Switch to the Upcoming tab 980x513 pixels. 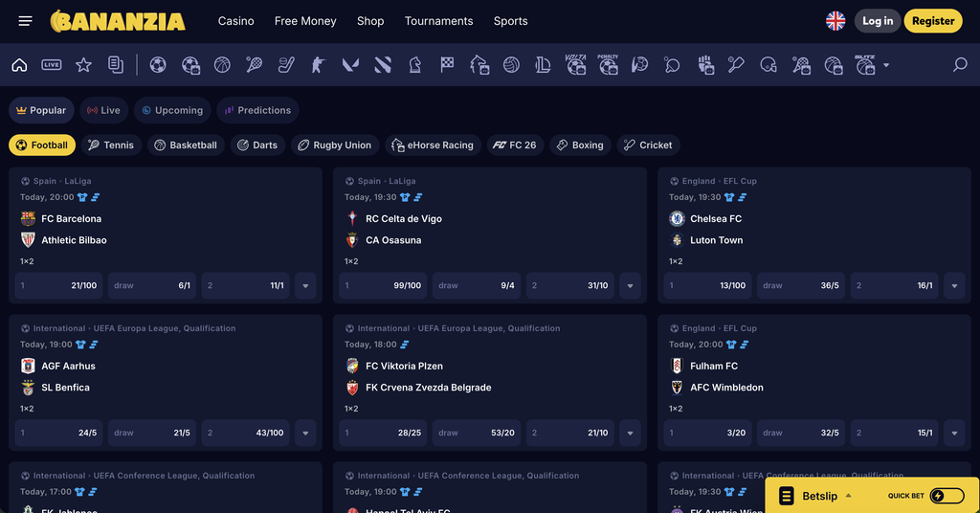172,111
